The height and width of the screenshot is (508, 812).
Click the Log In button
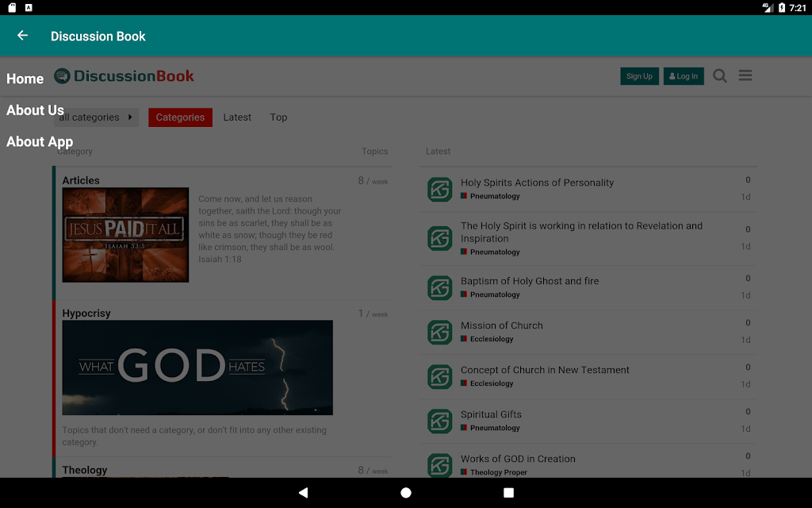(x=684, y=76)
